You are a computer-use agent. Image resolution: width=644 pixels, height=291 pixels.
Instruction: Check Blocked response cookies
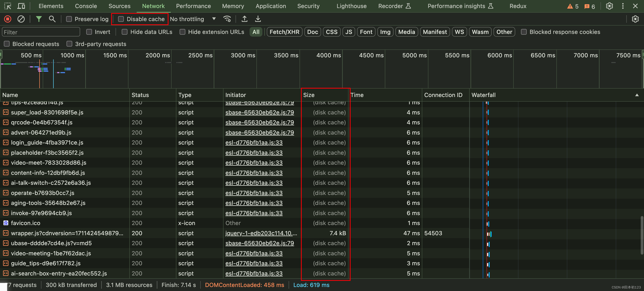524,32
